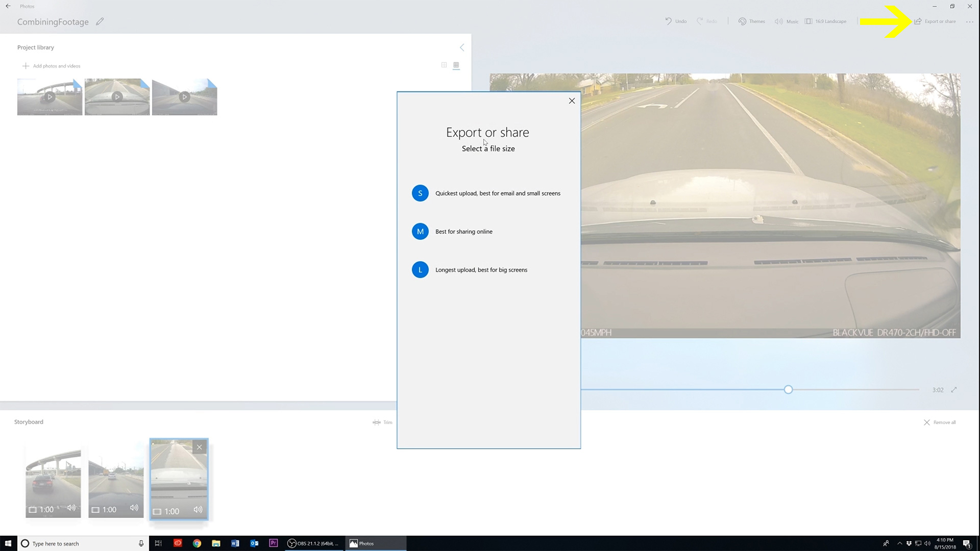Open the 16:9 Landscape aspect ratio dropdown
The width and height of the screenshot is (980, 551).
click(x=826, y=21)
